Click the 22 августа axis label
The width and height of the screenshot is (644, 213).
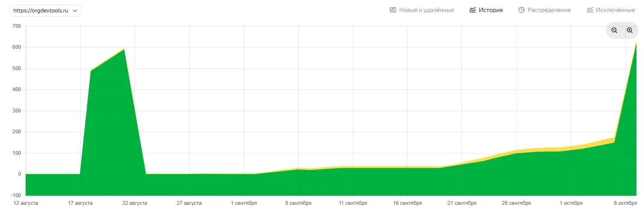click(135, 203)
